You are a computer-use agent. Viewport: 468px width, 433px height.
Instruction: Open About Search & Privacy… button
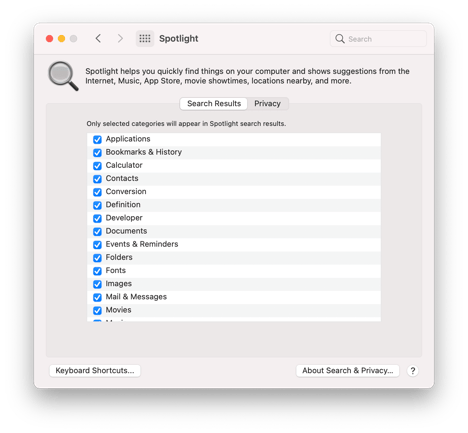click(348, 371)
